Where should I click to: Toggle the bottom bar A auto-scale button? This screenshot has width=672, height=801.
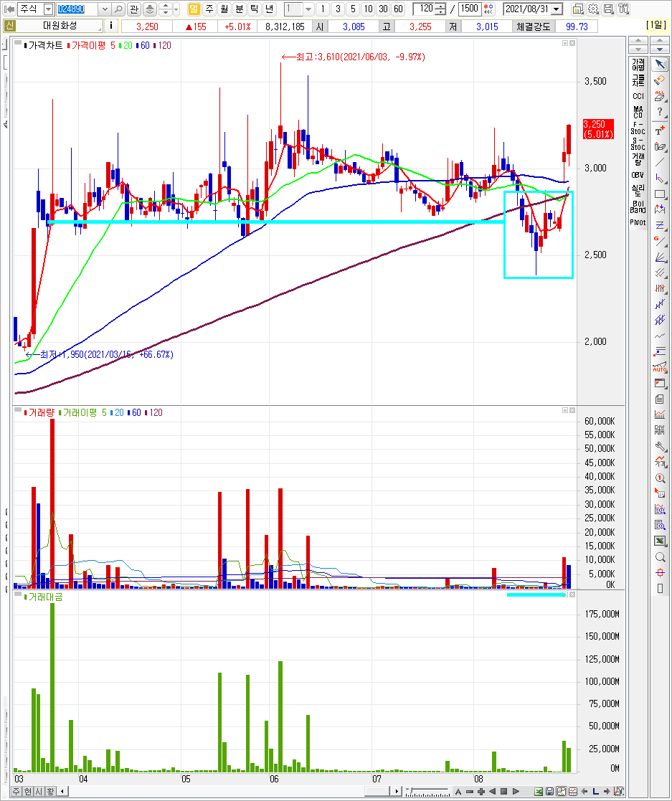click(x=458, y=791)
